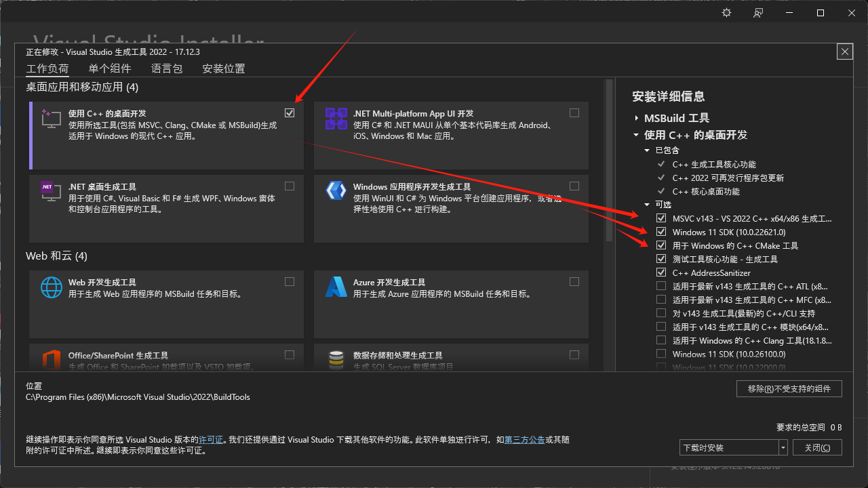Uncheck the 使用 C++ 的桌面开发 workload checkbox
The height and width of the screenshot is (488, 868).
pyautogui.click(x=290, y=113)
